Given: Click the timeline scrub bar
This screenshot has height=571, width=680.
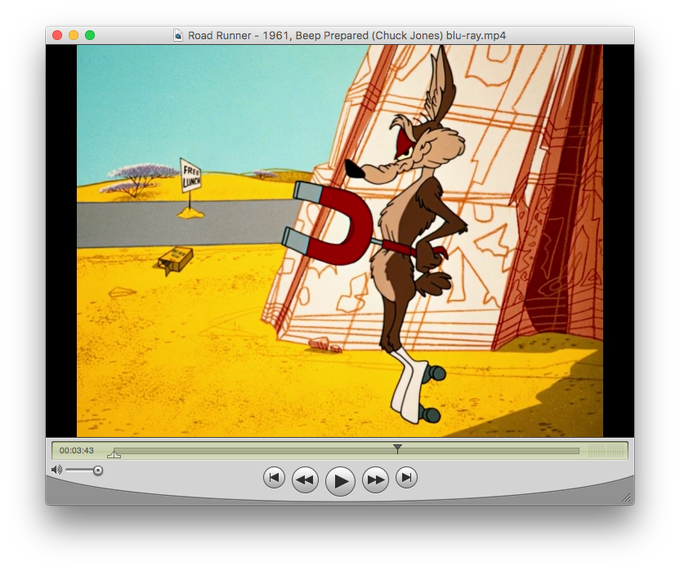Looking at the screenshot, I should (346, 451).
